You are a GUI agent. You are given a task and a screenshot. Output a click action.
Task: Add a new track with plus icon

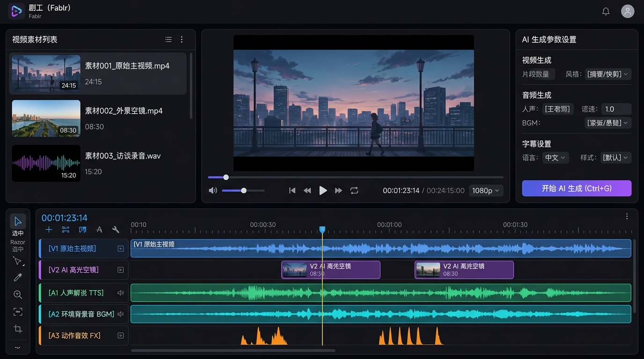49,230
